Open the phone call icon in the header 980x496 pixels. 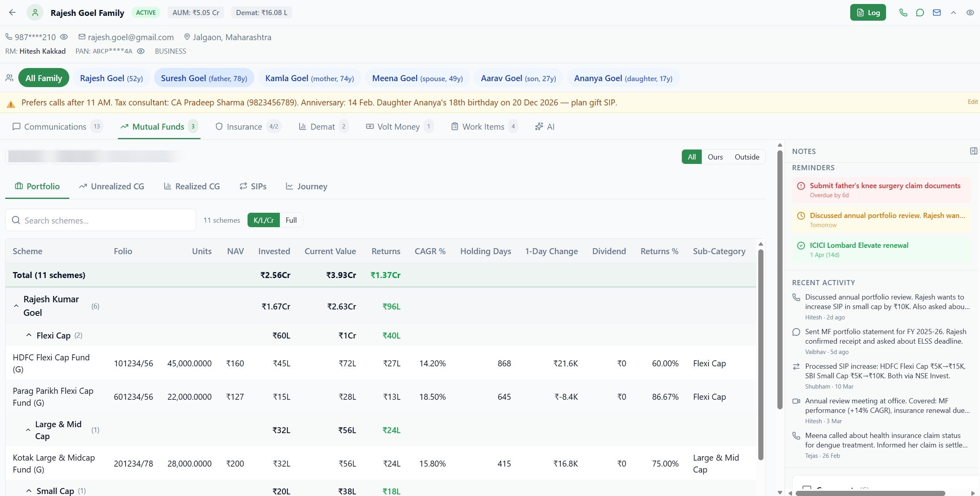pos(903,12)
